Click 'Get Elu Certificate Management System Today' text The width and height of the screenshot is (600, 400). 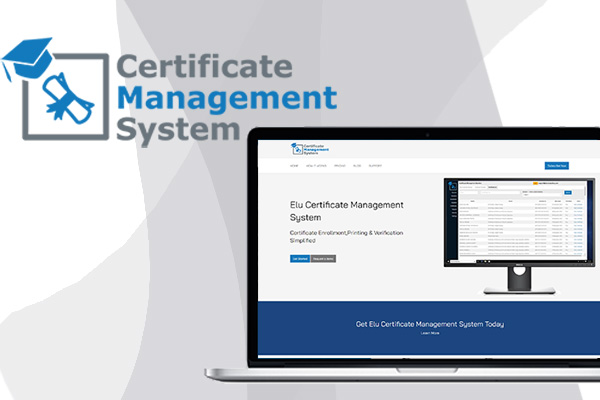430,324
